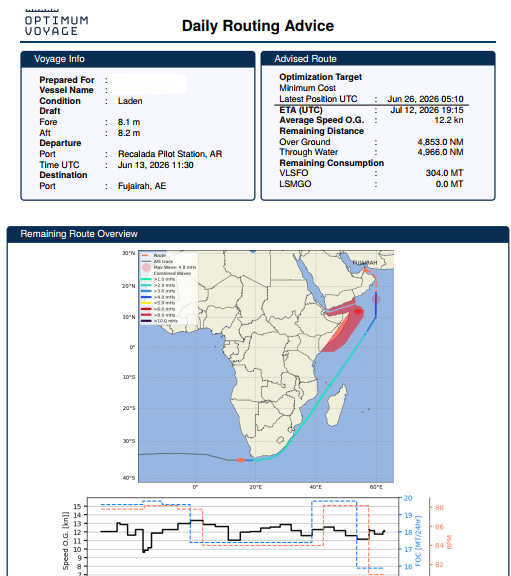
Task: Click the max wave pink circle marker on map
Action: coord(376,299)
